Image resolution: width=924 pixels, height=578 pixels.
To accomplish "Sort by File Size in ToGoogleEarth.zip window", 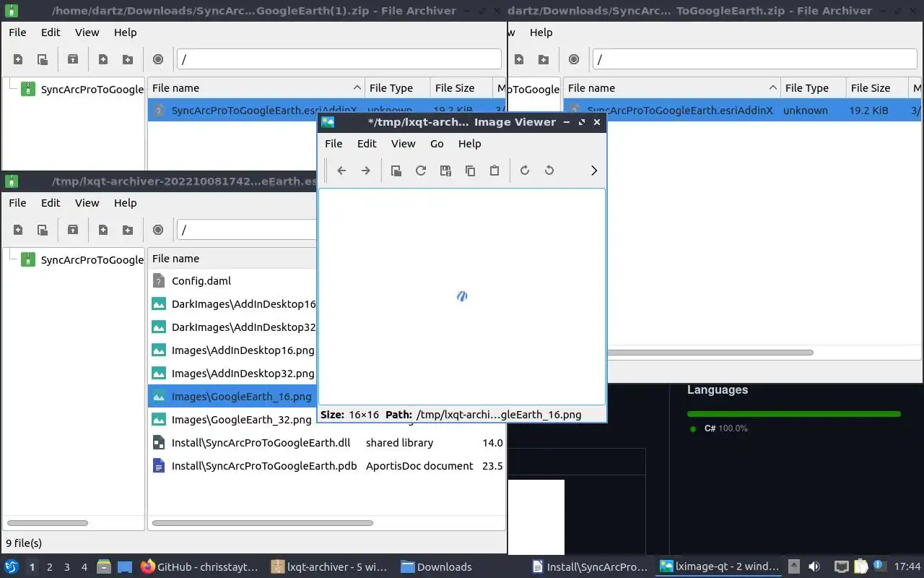I will click(876, 88).
